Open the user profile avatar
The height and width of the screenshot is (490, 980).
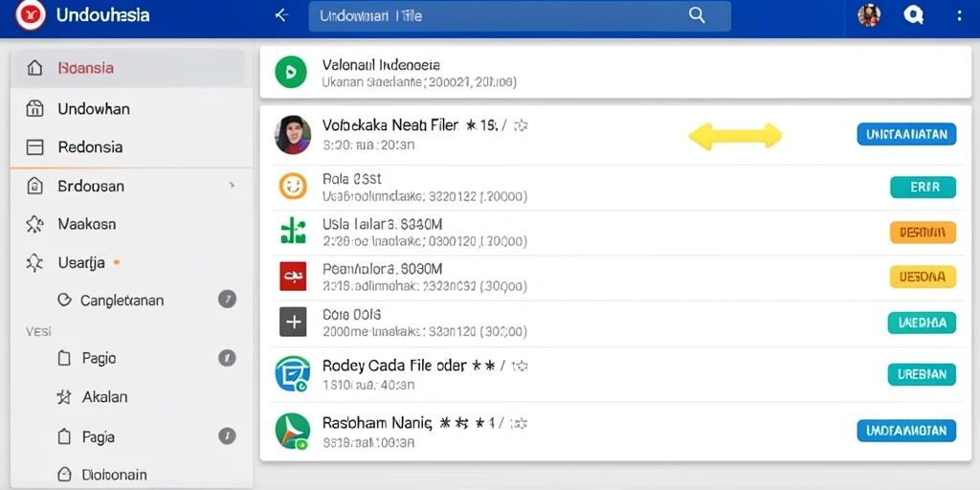pyautogui.click(x=869, y=15)
